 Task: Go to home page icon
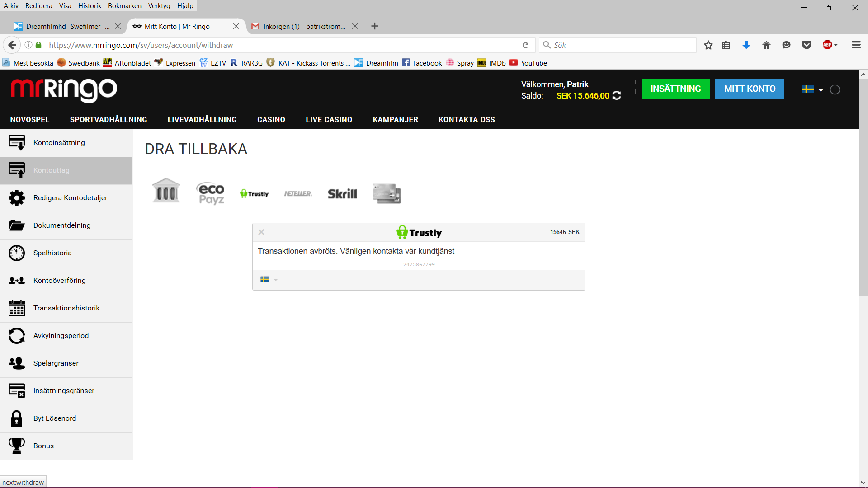coord(766,45)
